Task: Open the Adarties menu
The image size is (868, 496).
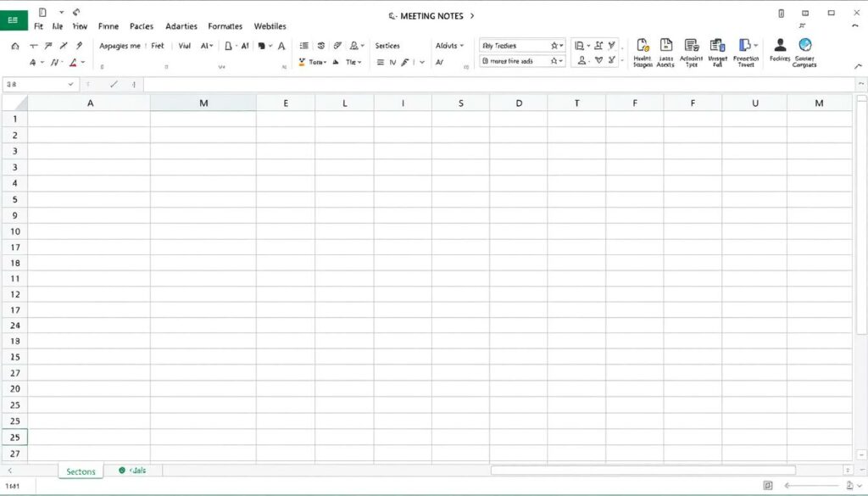Action: (x=181, y=26)
